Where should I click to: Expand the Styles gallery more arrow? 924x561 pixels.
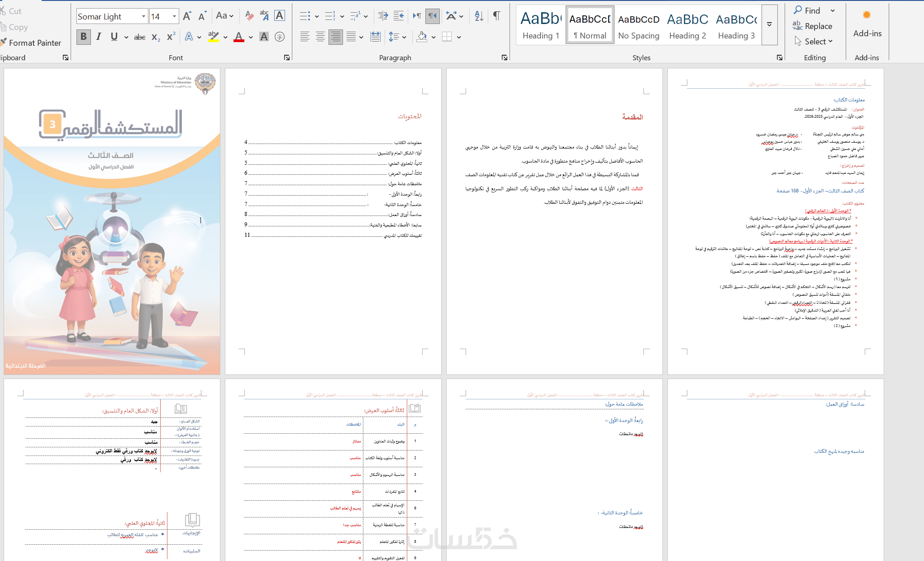(x=769, y=25)
